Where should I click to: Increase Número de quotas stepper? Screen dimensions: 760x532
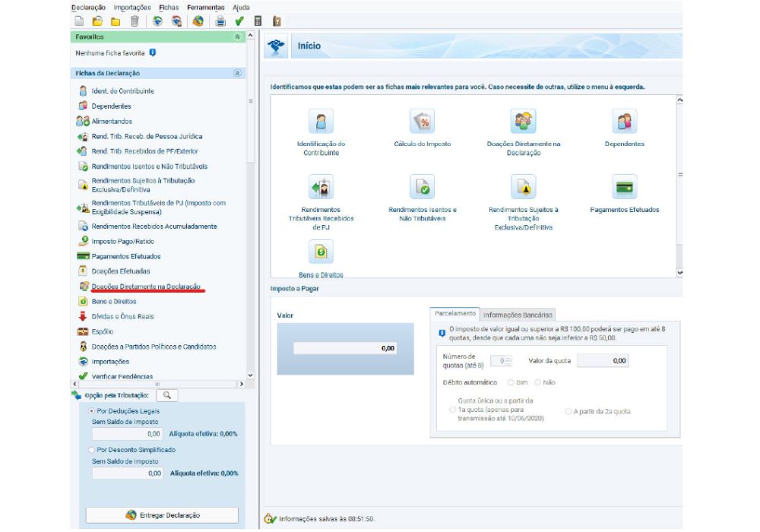click(508, 358)
